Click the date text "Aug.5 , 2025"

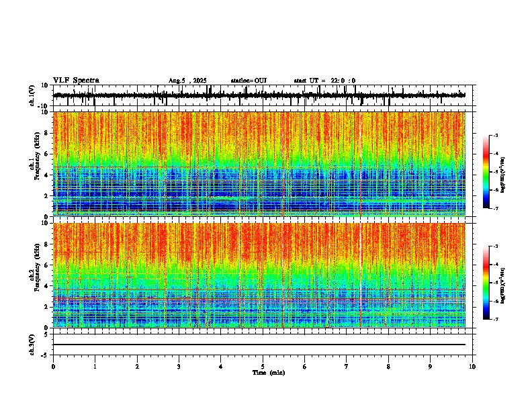[187, 81]
